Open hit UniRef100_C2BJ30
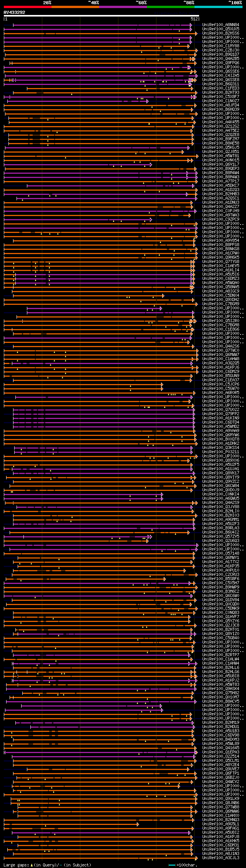246x868 pixels. (221, 50)
